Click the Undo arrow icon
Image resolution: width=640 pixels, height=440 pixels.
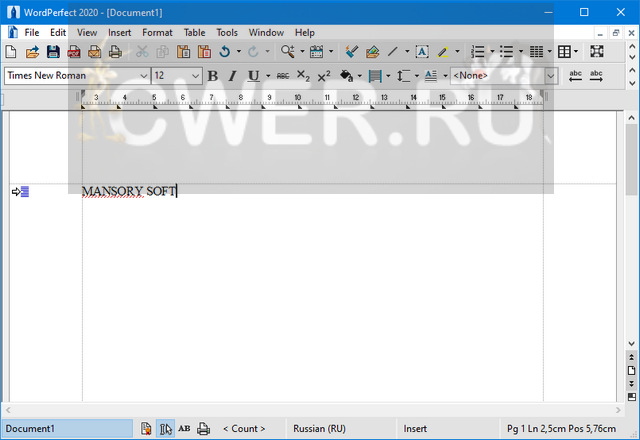(x=224, y=51)
